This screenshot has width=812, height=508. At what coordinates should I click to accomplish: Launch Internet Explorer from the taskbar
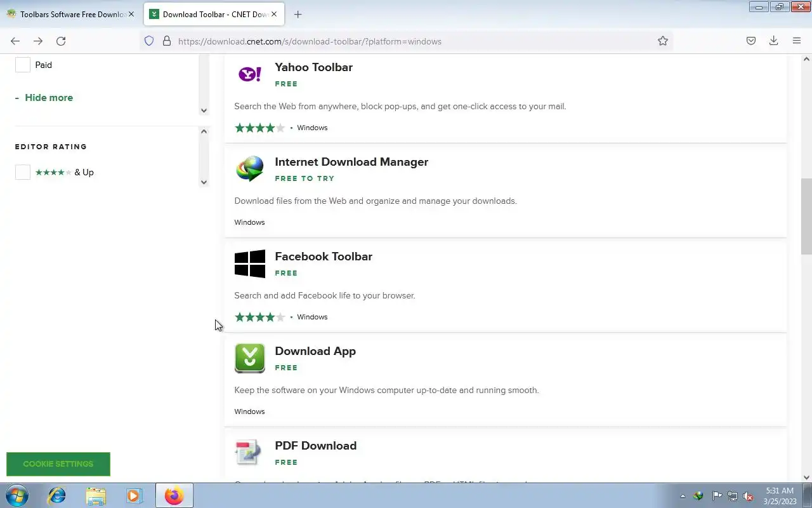(57, 495)
